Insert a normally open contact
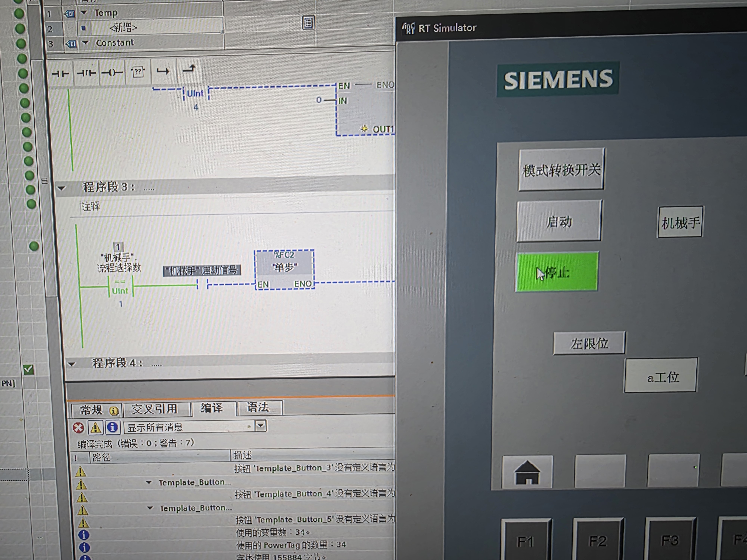Screen dimensions: 747x560 [x=61, y=73]
